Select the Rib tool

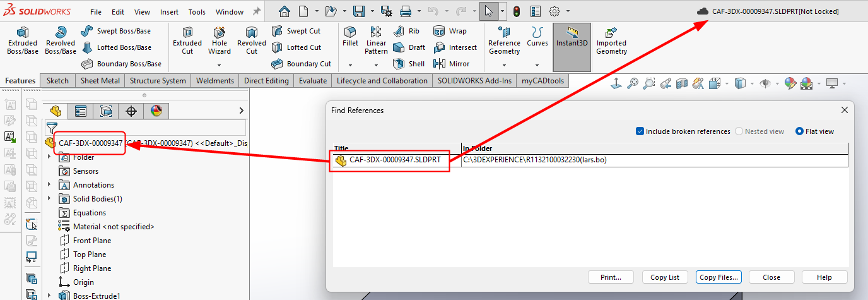coord(406,31)
